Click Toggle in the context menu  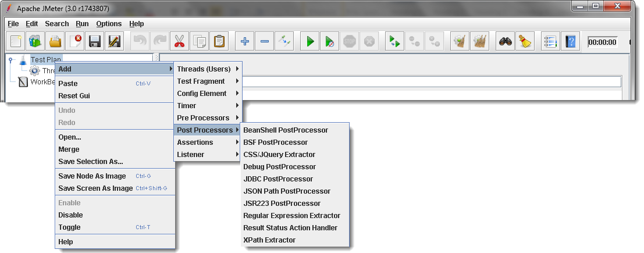click(115, 227)
